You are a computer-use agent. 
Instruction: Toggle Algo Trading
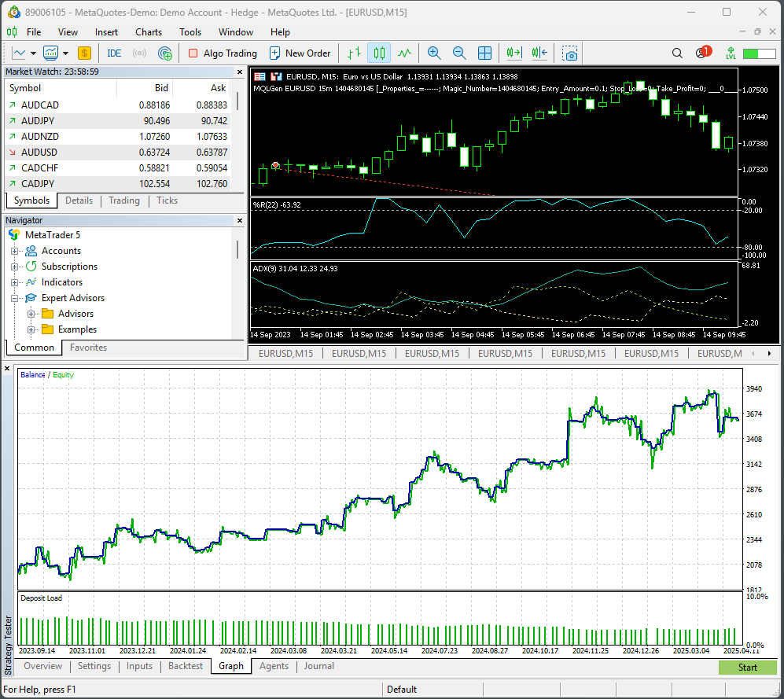click(x=223, y=53)
